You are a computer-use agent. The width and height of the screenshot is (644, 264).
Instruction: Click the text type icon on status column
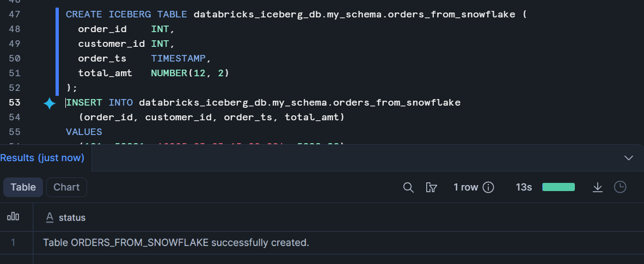50,218
